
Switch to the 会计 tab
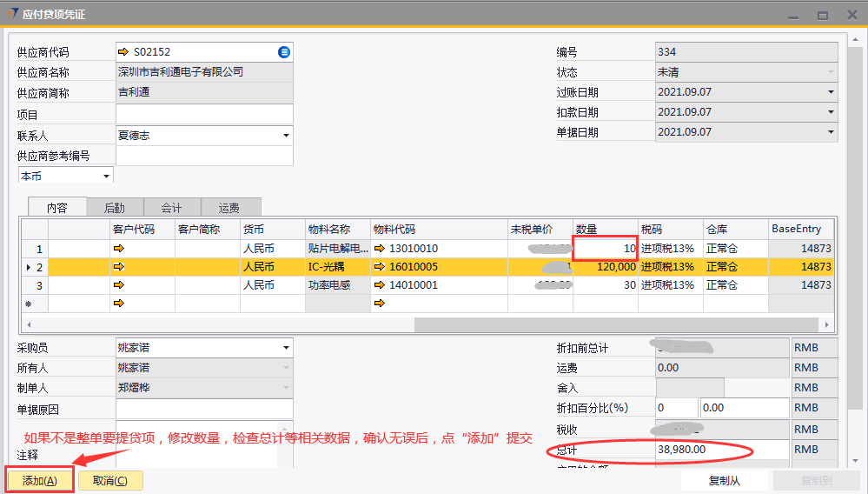point(171,208)
